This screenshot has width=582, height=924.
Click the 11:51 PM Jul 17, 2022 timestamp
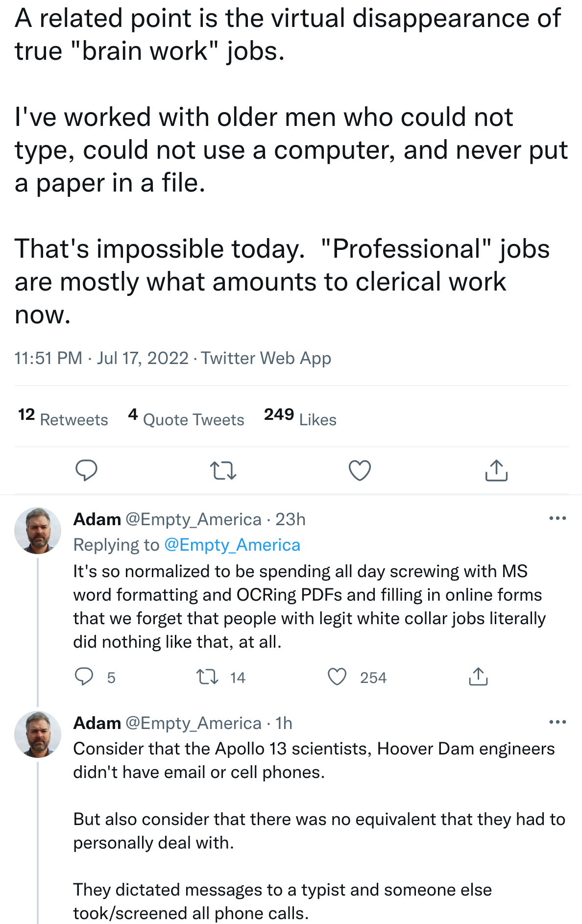pos(101,358)
